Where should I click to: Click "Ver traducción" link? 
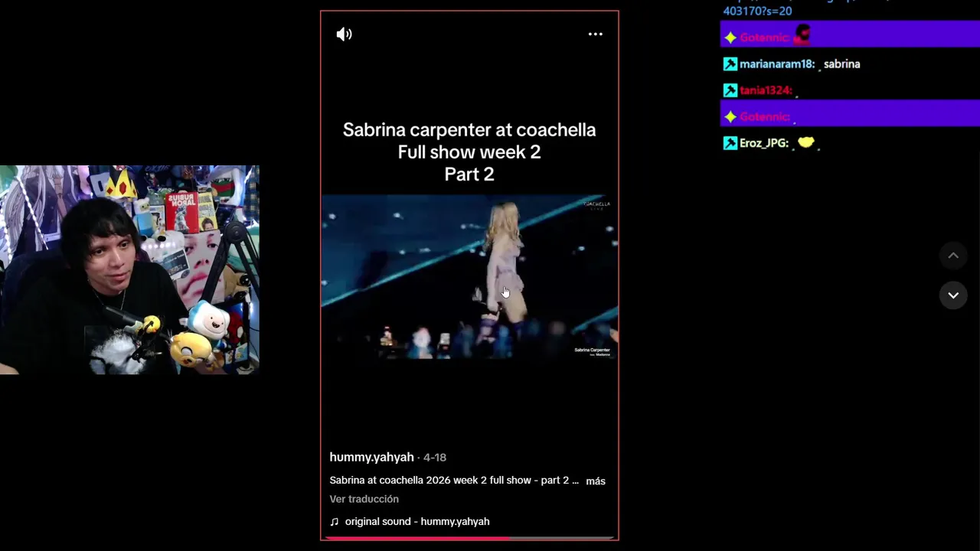click(x=364, y=499)
